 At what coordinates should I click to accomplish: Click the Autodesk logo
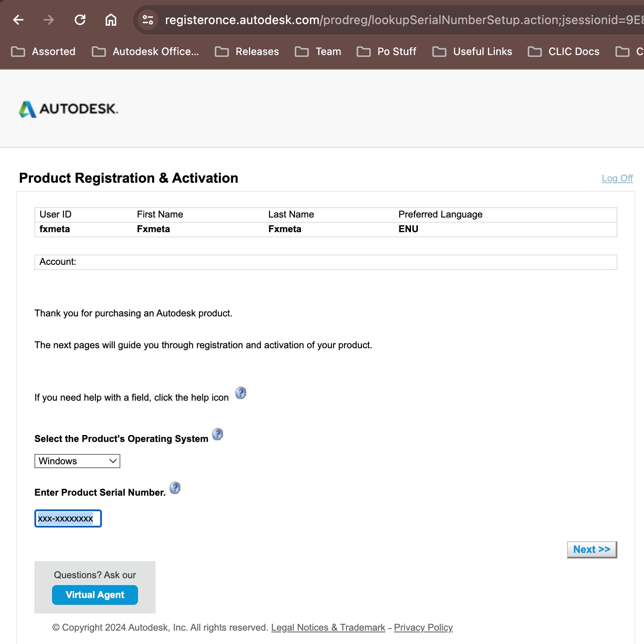69,109
